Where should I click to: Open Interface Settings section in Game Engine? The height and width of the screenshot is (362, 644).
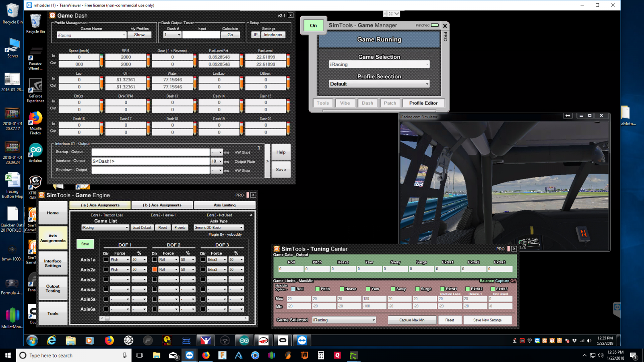coord(53,263)
